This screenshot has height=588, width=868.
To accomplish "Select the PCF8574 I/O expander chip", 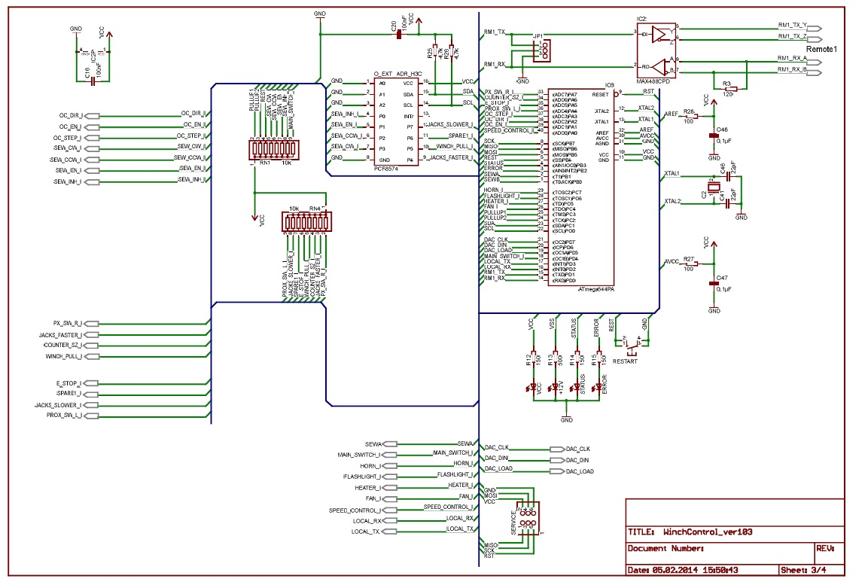I will 396,122.
